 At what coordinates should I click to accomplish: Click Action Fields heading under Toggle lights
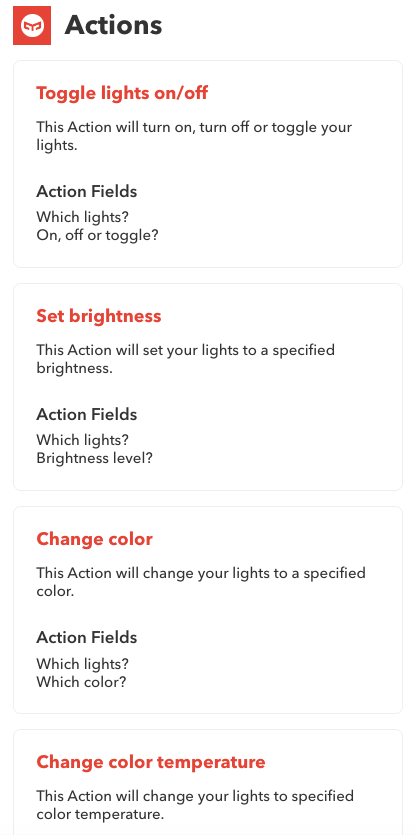coord(87,191)
